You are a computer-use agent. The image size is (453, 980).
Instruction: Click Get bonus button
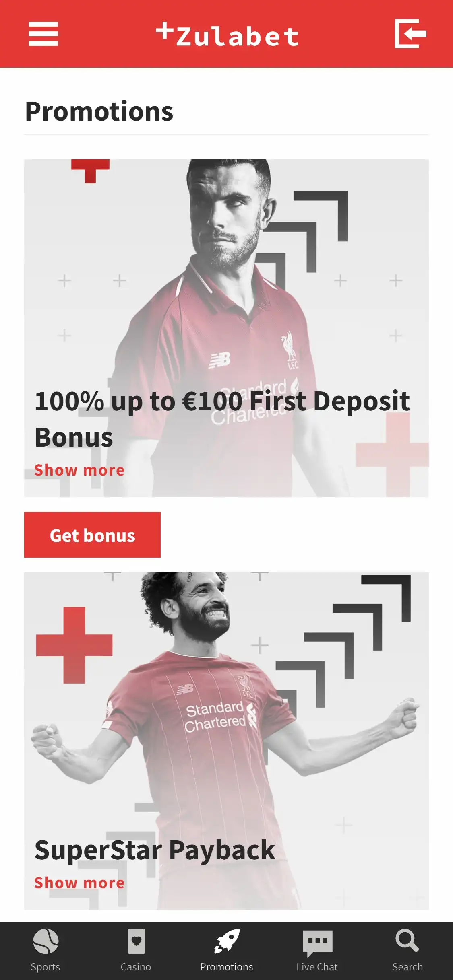(92, 535)
